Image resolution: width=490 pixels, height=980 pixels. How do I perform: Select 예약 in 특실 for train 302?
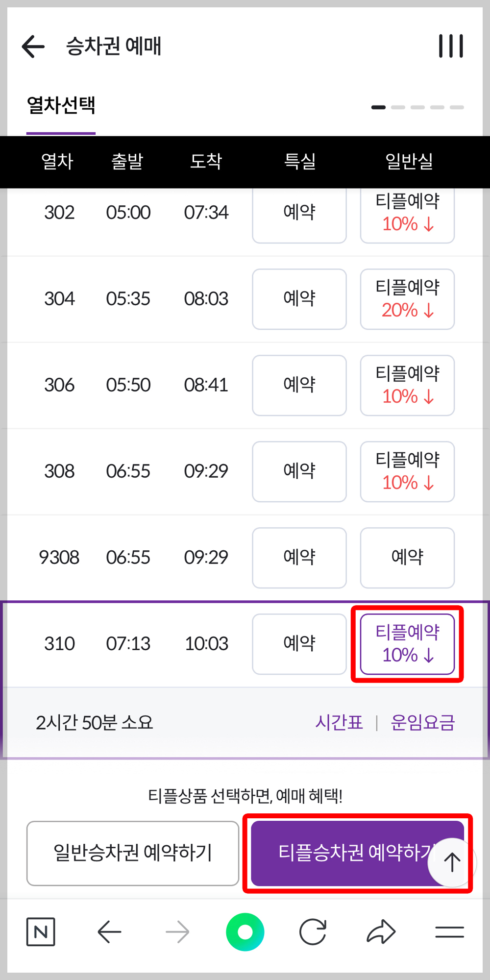299,213
